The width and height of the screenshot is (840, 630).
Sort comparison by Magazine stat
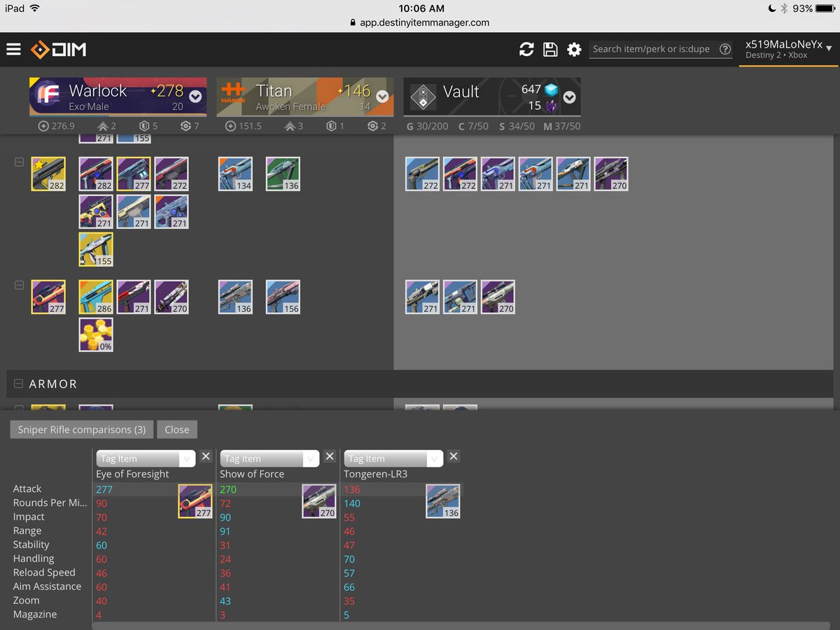pyautogui.click(x=35, y=615)
